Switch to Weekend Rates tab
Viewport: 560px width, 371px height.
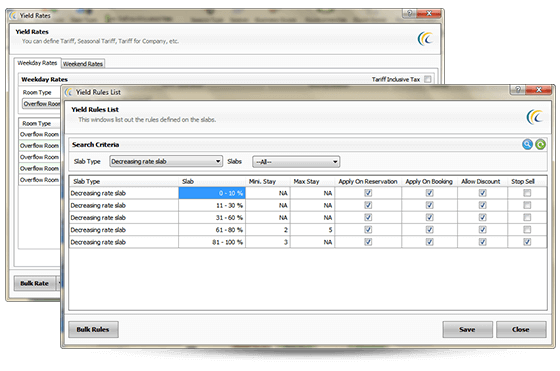click(x=83, y=64)
